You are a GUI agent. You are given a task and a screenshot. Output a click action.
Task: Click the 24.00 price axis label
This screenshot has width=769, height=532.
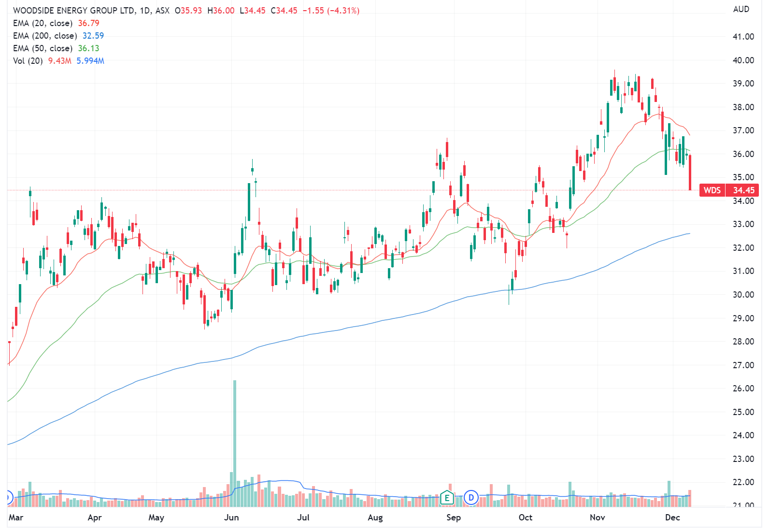tap(743, 435)
